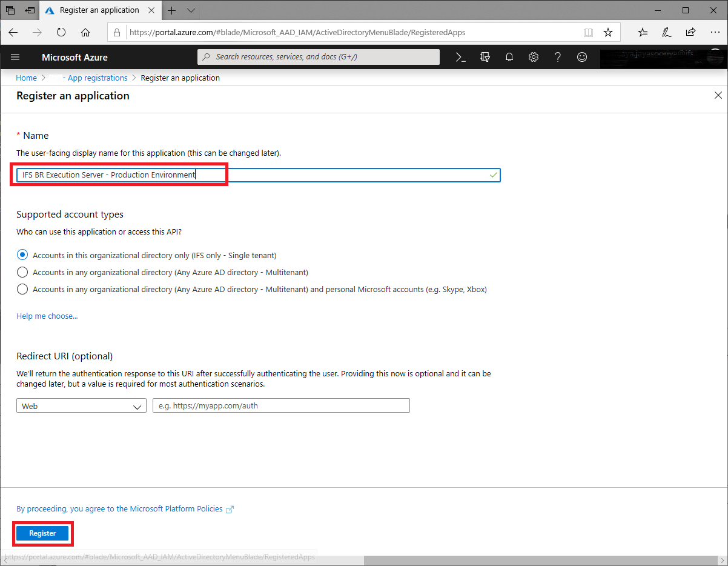Open the Azure portal hamburger menu

pos(16,57)
